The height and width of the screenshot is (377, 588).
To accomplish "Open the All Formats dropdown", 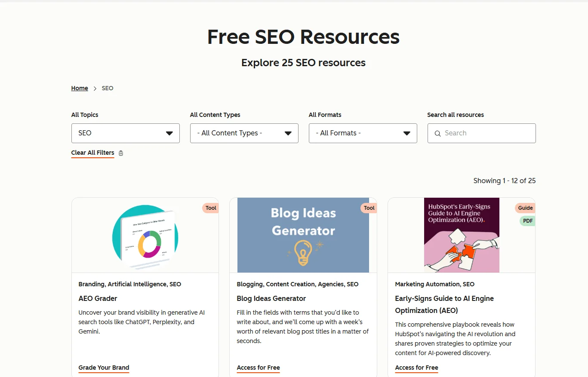I will tap(363, 133).
